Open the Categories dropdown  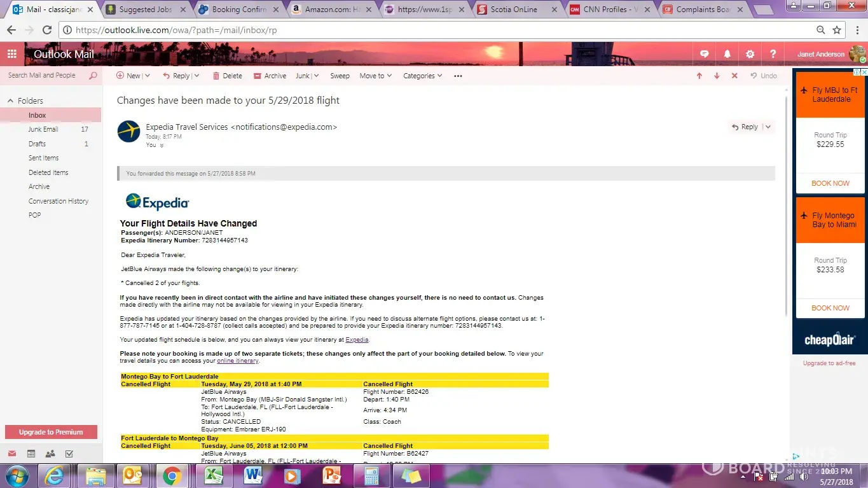pyautogui.click(x=423, y=76)
